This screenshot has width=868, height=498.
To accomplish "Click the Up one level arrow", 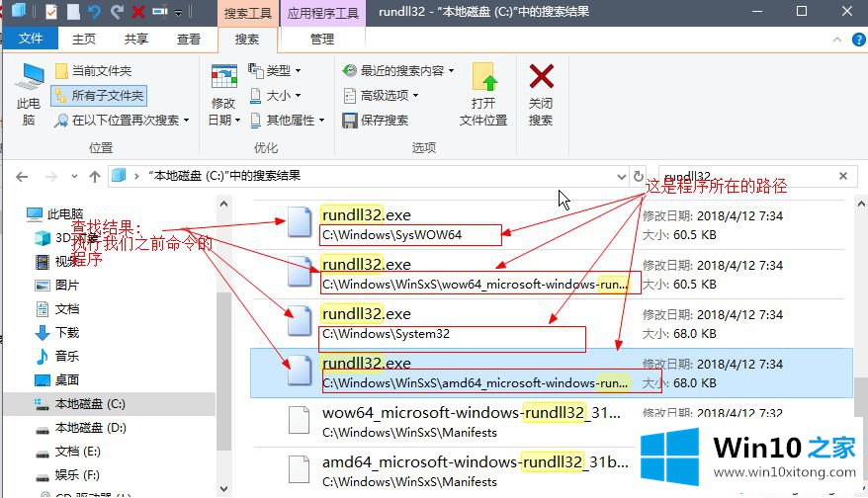I will pyautogui.click(x=95, y=177).
